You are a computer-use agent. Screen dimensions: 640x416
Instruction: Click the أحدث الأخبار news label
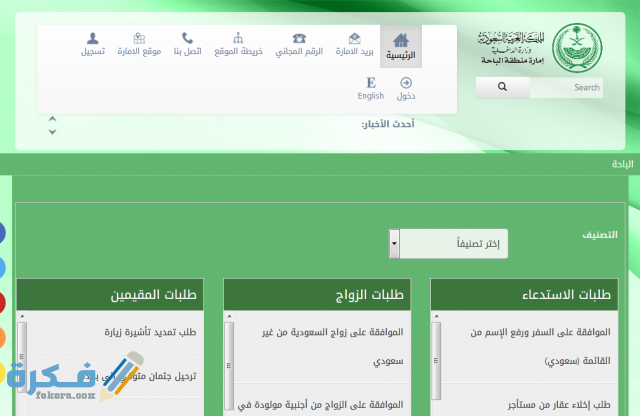point(388,124)
